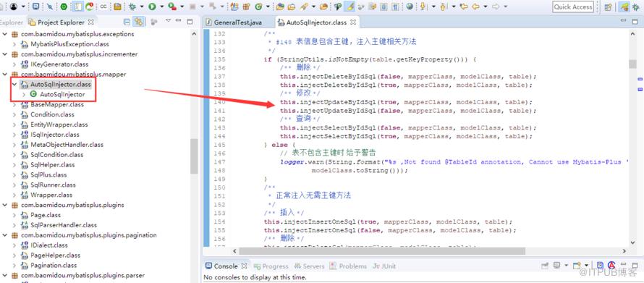Viewport: 644px width, 283px height.
Task: Collapse the com.baomidou.mybatisplus.mapper package
Action: 5,75
